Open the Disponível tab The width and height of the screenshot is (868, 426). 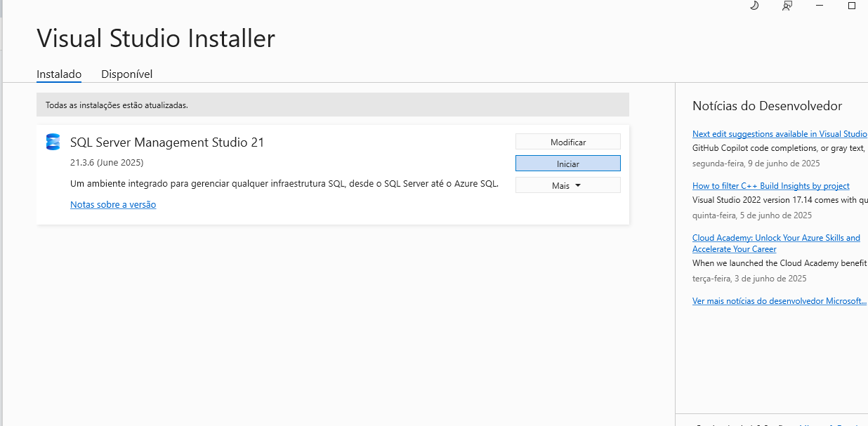[x=126, y=74]
